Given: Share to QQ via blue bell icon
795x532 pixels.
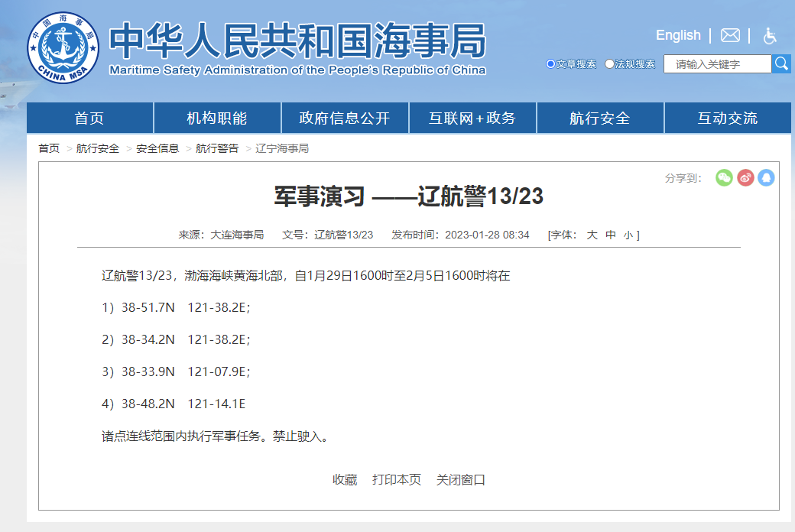Looking at the screenshot, I should pos(766,178).
